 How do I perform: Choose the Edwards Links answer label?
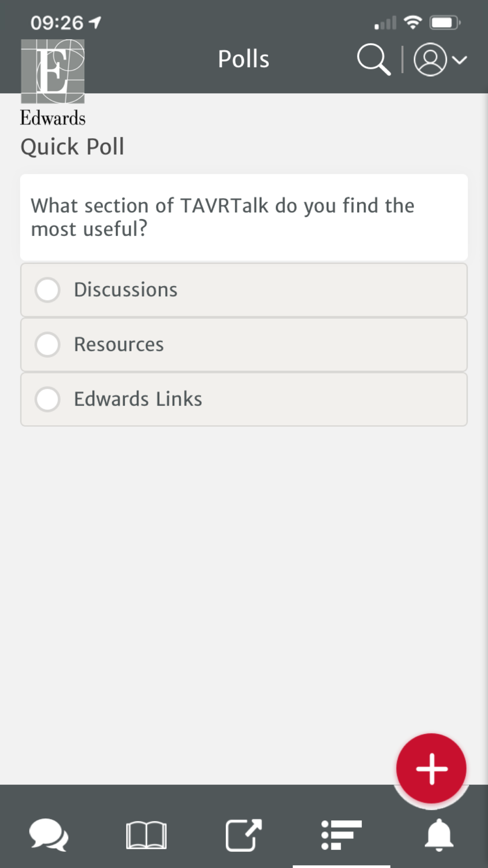138,399
